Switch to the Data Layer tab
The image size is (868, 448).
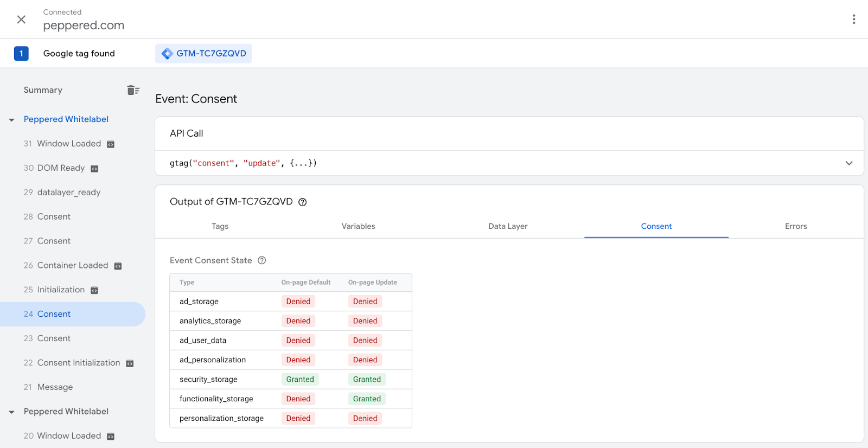coord(508,226)
